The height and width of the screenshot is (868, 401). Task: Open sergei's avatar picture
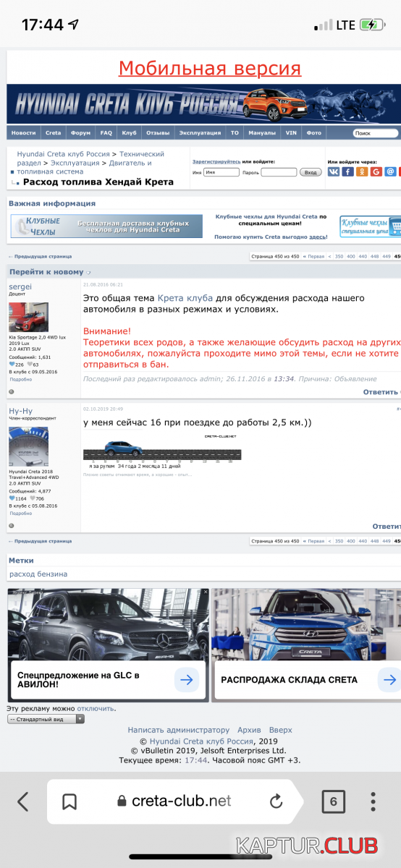(x=28, y=318)
